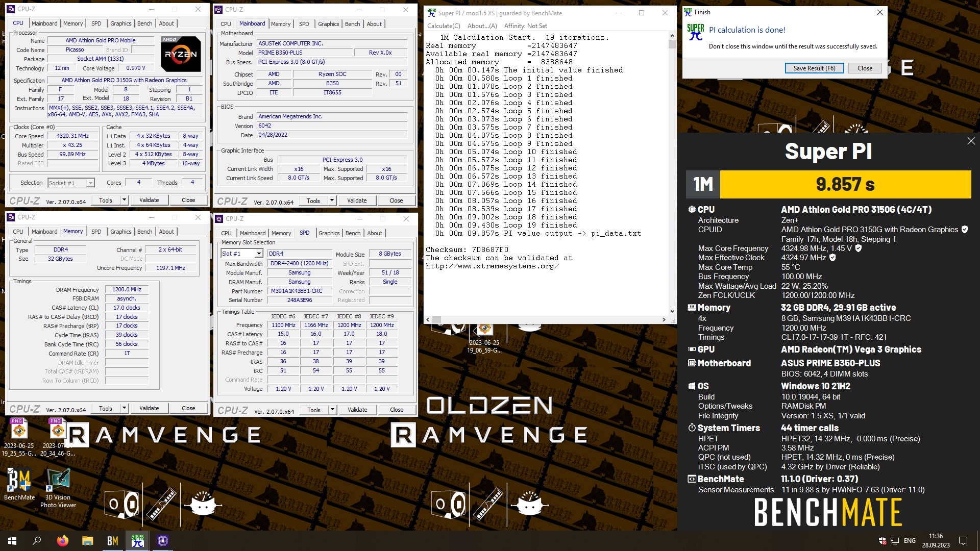
Task: Click Validate in Mainboard window
Action: pos(357,201)
